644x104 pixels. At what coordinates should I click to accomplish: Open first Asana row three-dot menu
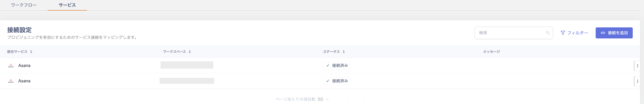click(637, 66)
